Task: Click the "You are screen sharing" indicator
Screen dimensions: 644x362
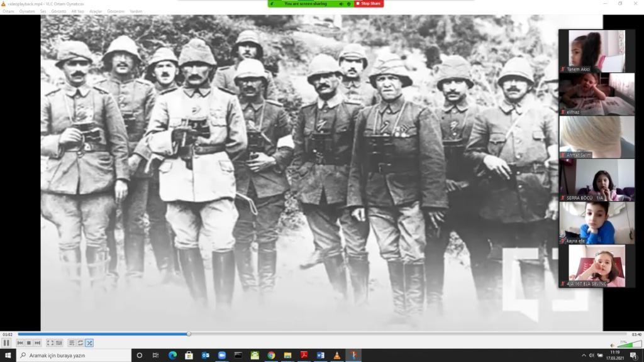Action: pos(306,4)
